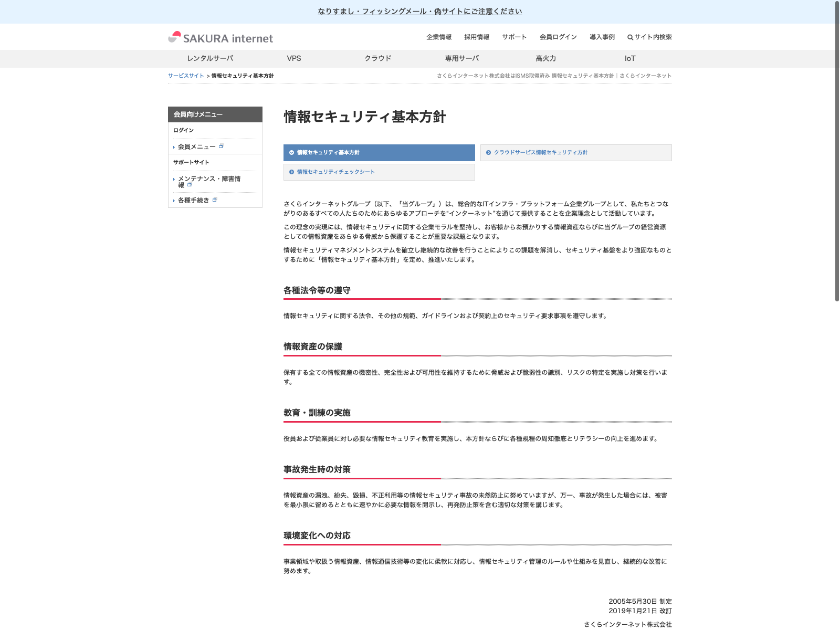
Task: Open the レンタルサーバ menu
Action: (x=210, y=58)
